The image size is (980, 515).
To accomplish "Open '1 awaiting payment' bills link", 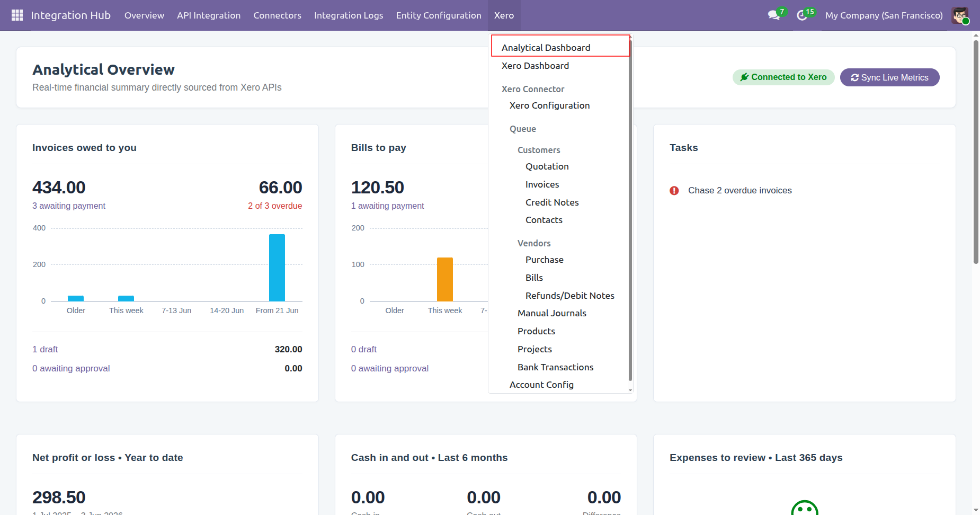I will [387, 206].
